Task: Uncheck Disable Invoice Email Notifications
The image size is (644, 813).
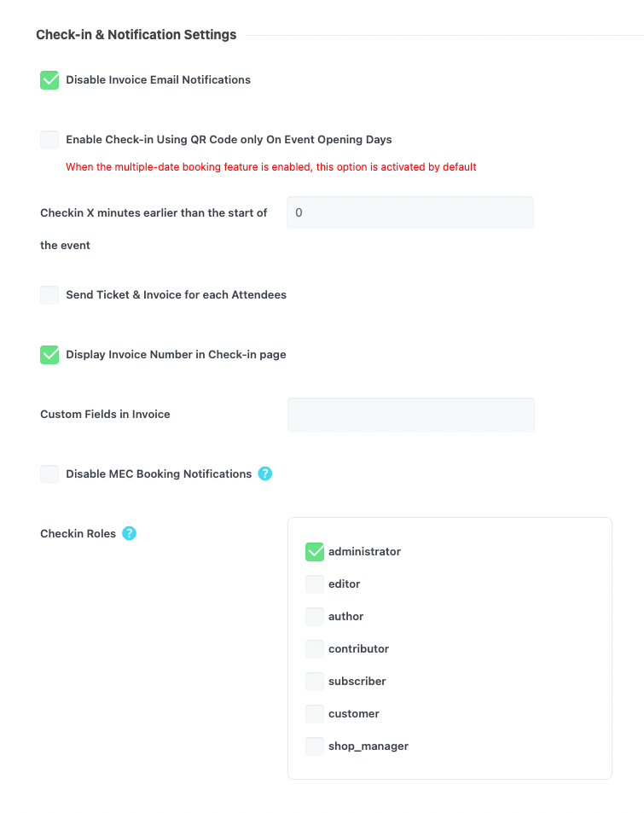Action: tap(49, 79)
